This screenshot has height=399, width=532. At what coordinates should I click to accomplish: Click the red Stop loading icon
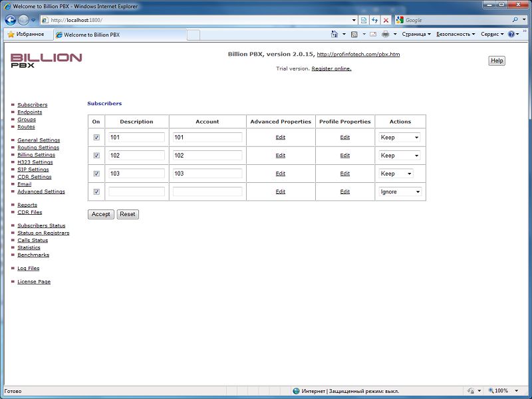coord(386,21)
